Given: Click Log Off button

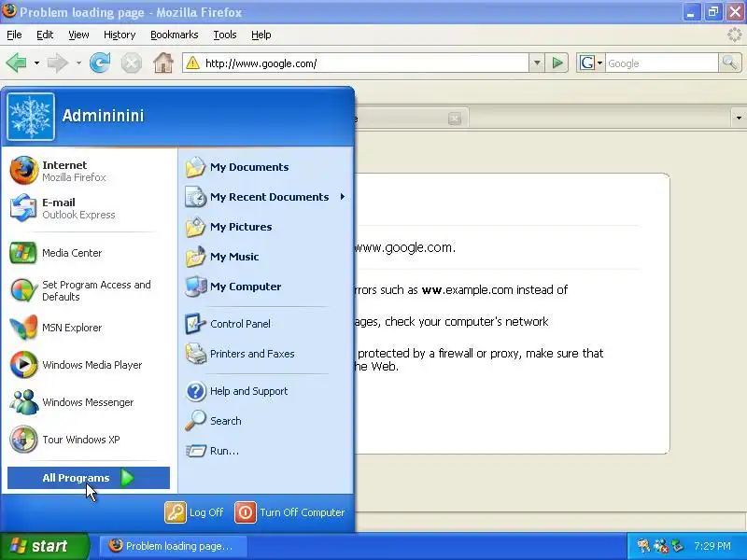Looking at the screenshot, I should (x=194, y=512).
